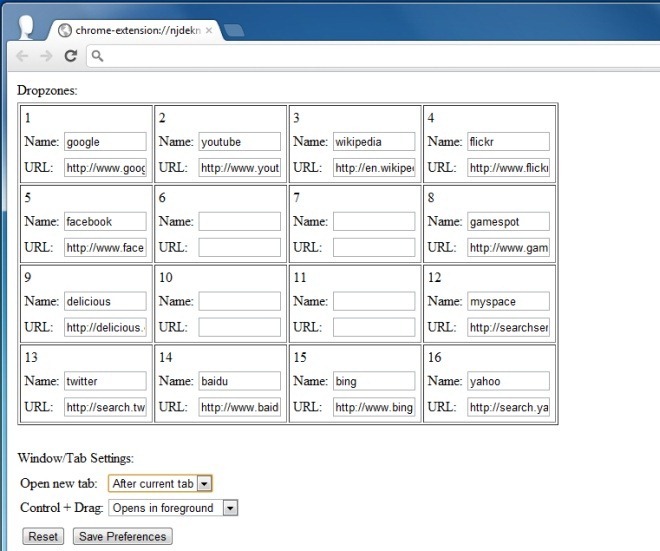Image resolution: width=660 pixels, height=551 pixels.
Task: Click the globe favicon on the tab
Action: tap(65, 30)
